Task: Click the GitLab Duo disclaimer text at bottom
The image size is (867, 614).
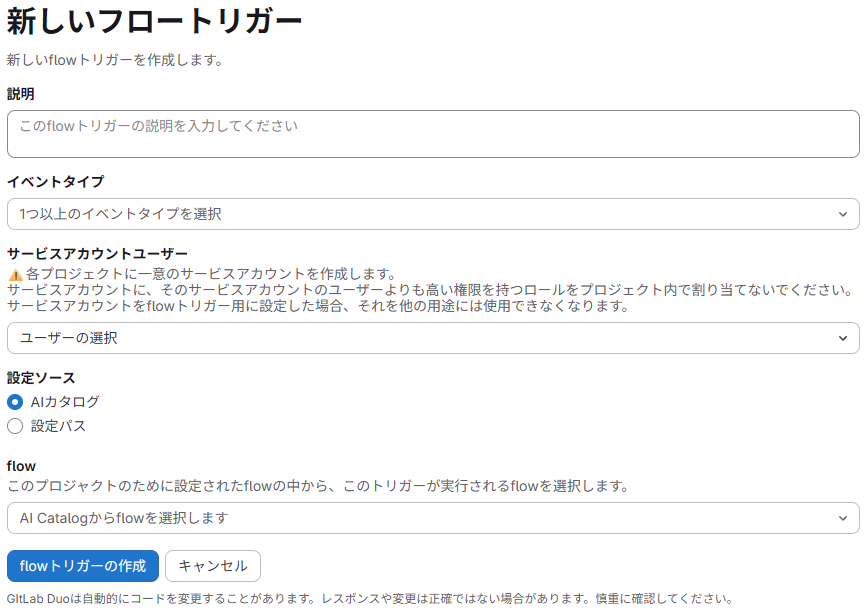Action: 369,599
